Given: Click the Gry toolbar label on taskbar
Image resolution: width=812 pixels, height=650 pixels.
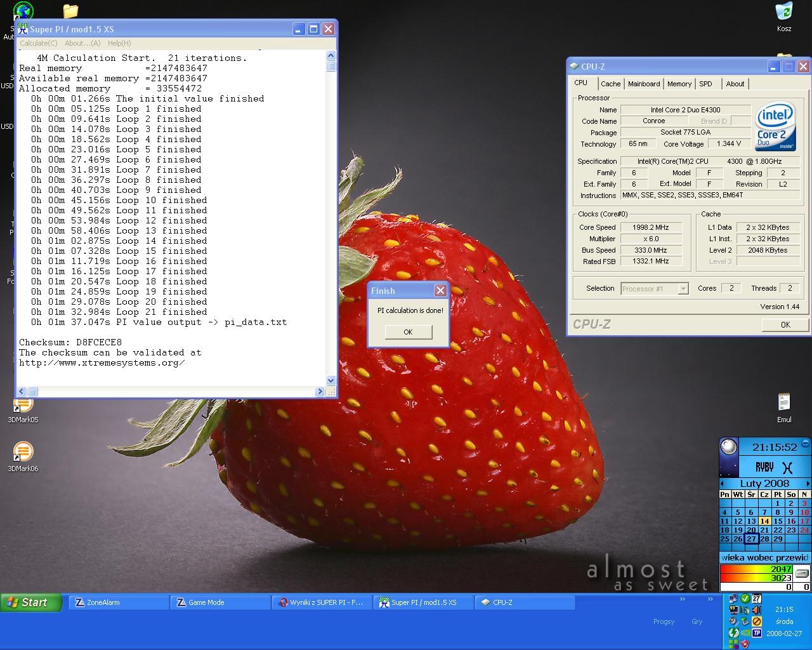Looking at the screenshot, I should coord(697,621).
